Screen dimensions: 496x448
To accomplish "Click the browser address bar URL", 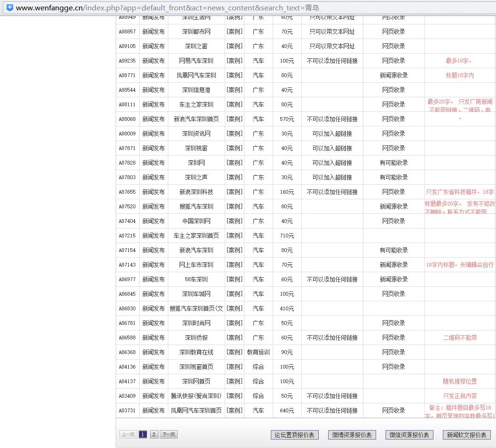I will point(167,8).
